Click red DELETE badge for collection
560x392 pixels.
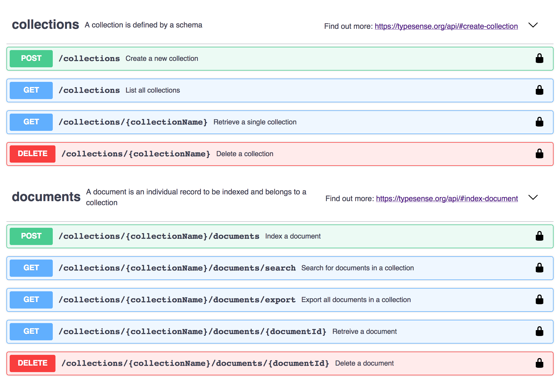coord(33,154)
